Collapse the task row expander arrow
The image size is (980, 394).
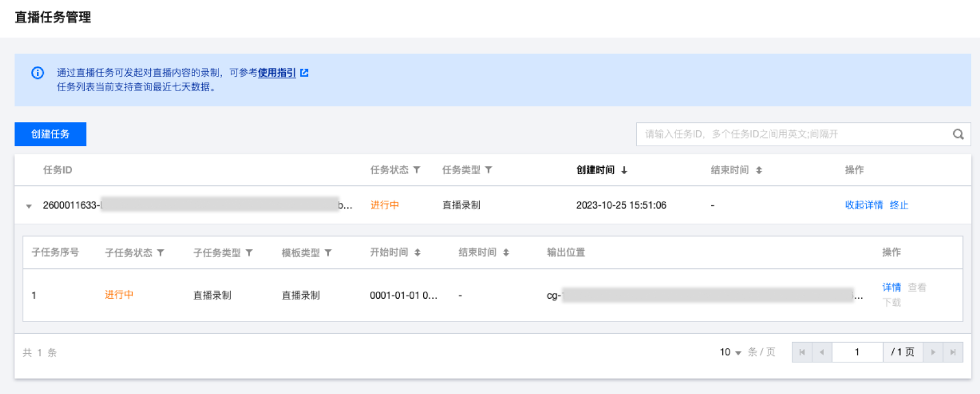29,206
